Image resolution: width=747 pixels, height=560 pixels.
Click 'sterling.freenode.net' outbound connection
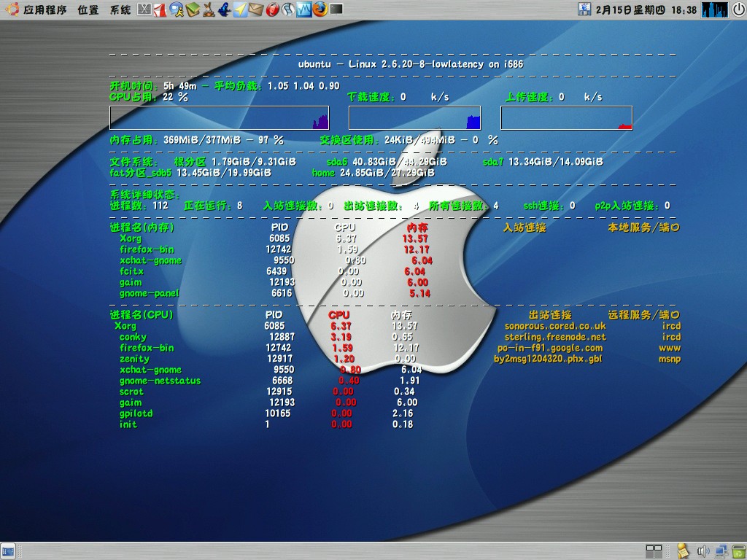(x=555, y=337)
